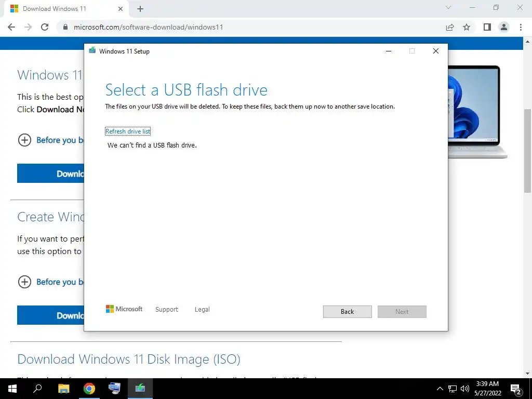Expand second 'Before you begin' section on webpage
Viewport: 532px width, 399px height.
coord(51,282)
